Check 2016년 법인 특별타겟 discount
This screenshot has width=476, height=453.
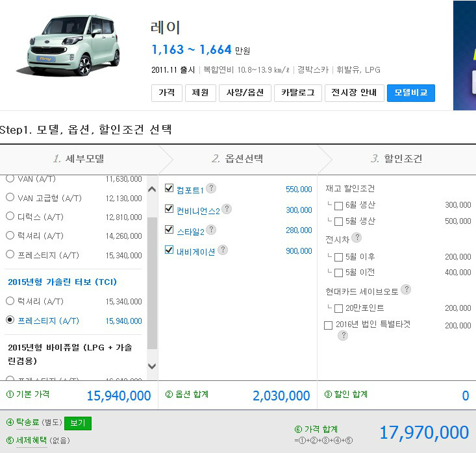328,325
